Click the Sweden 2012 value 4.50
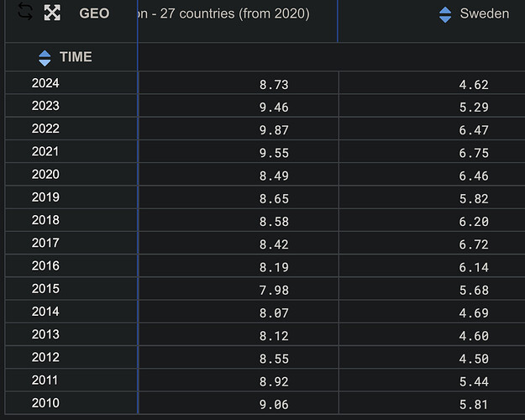This screenshot has width=525, height=420. coord(474,359)
